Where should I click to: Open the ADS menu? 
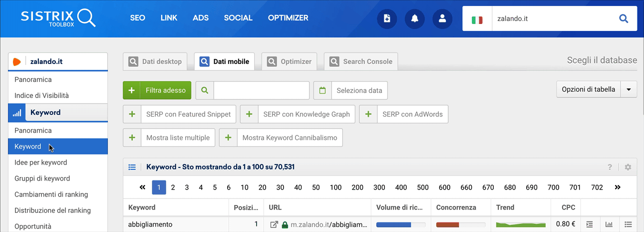coord(201,18)
